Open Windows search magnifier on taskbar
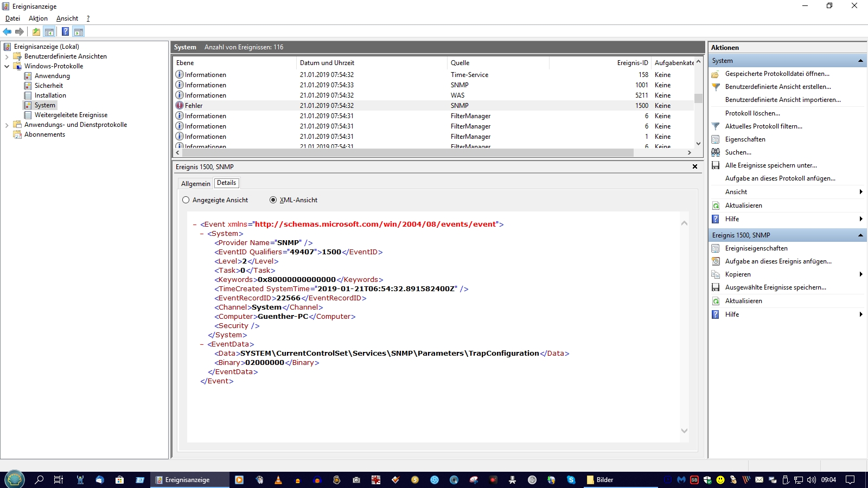 point(39,480)
